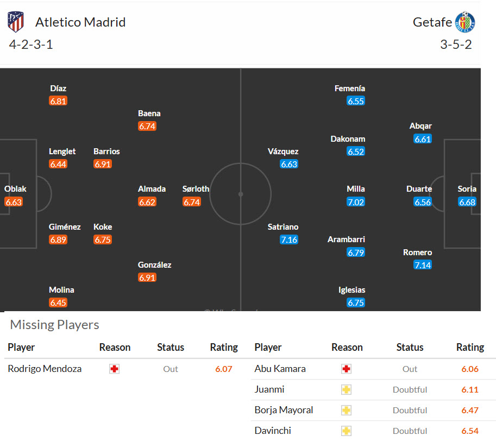Viewport: 496px width, 448px height.
Task: Select the Player column header
Action: pyautogui.click(x=21, y=348)
